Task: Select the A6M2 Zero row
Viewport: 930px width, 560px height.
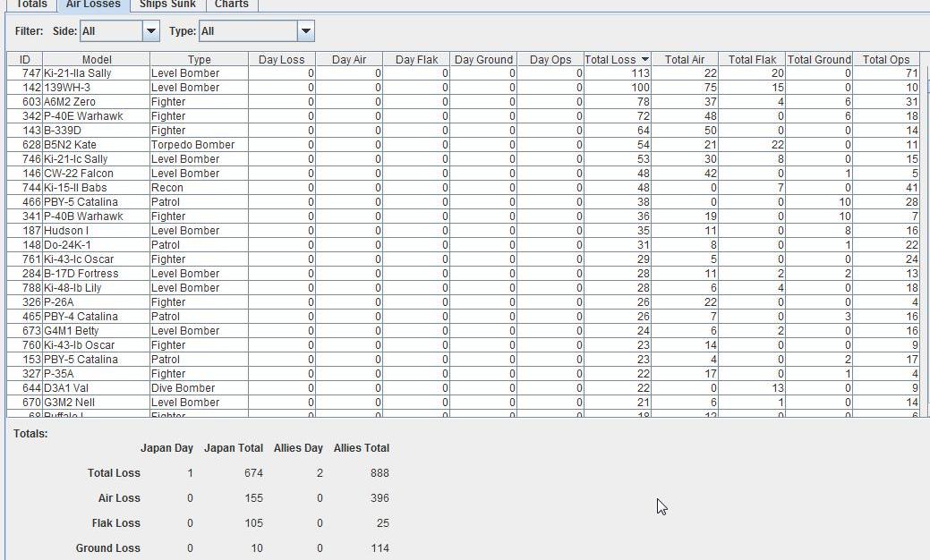Action: pyautogui.click(x=463, y=101)
